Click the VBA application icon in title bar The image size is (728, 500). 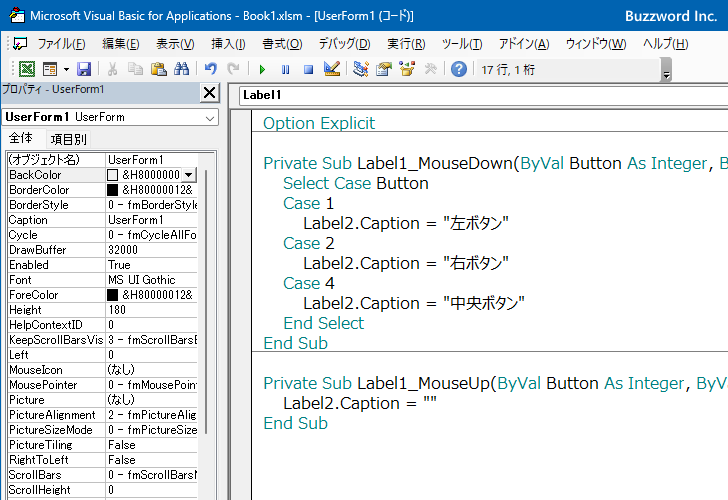(17, 15)
